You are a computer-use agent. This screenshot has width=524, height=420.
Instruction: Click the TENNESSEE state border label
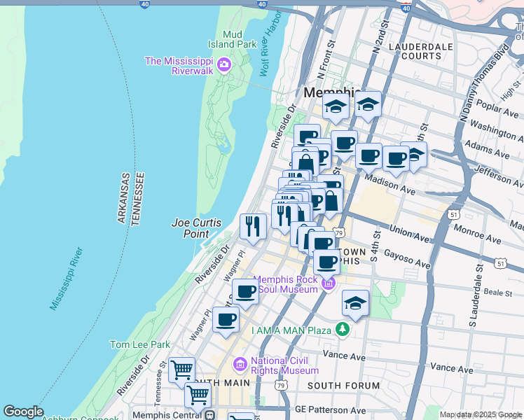(138, 199)
